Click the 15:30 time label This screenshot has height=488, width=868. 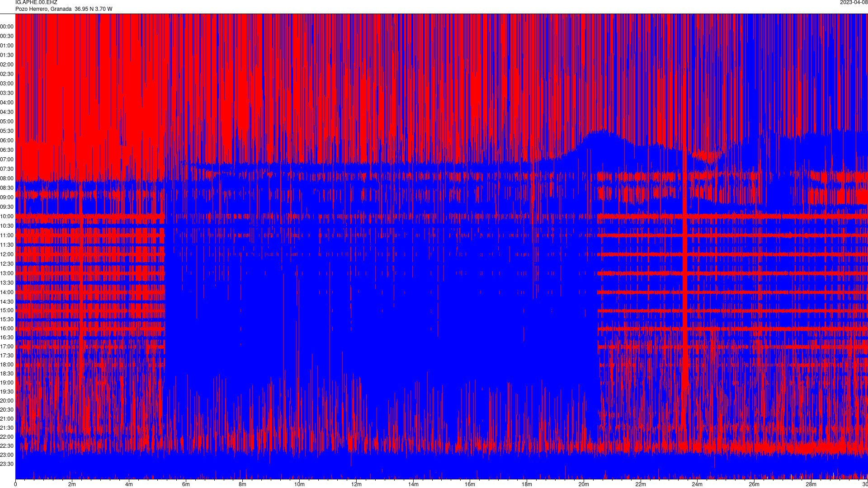(7, 319)
